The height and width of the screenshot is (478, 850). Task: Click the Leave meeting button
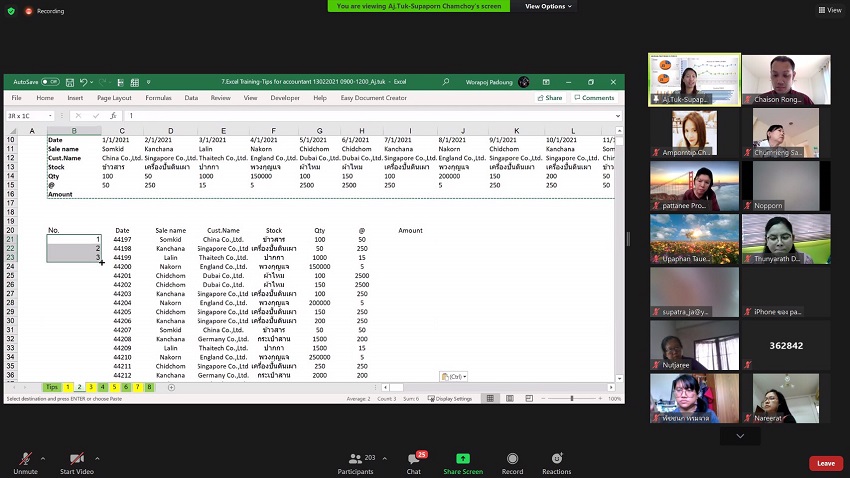[x=825, y=463]
